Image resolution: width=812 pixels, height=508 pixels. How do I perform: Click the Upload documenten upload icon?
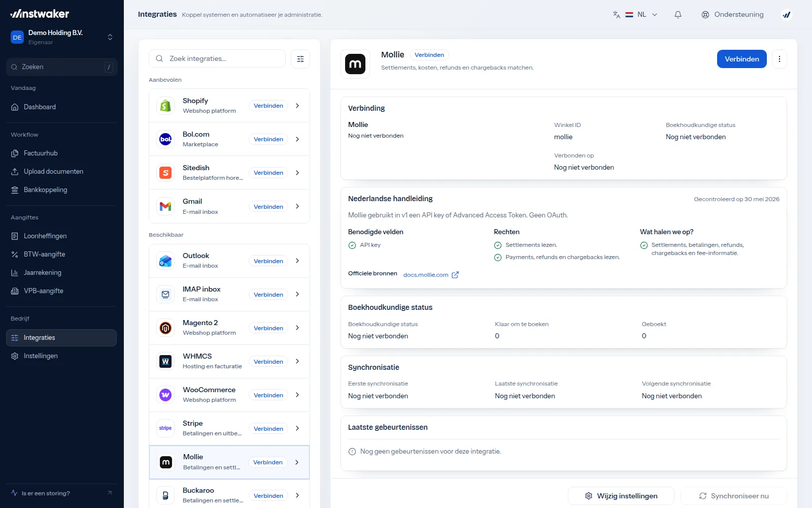pyautogui.click(x=15, y=172)
